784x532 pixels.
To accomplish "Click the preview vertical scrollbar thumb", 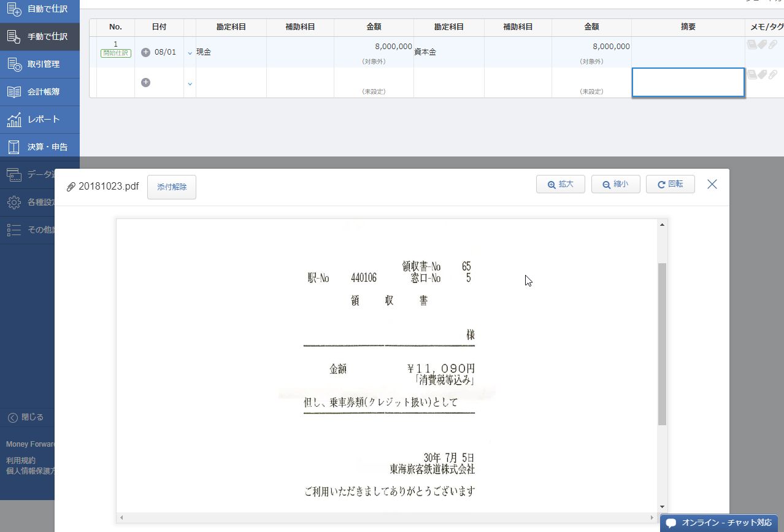I will (x=662, y=344).
